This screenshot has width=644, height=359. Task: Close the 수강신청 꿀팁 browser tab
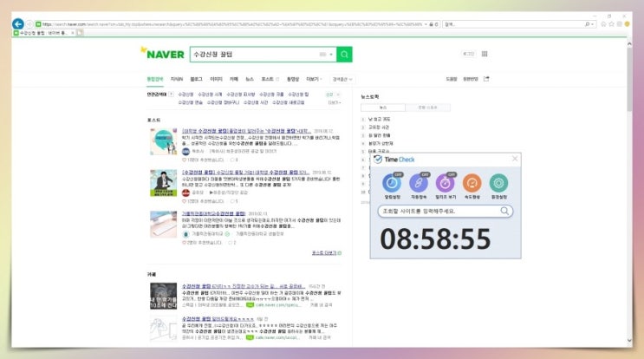73,33
